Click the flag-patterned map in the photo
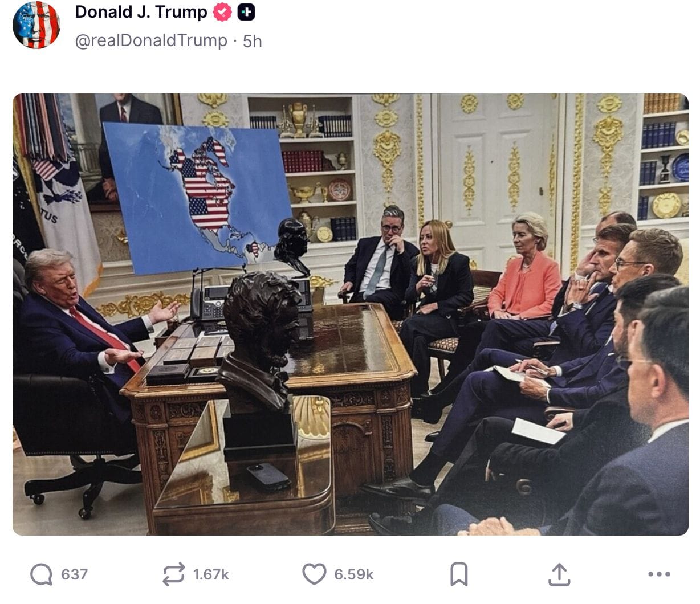Screen dimensions: 700x604 (198, 198)
